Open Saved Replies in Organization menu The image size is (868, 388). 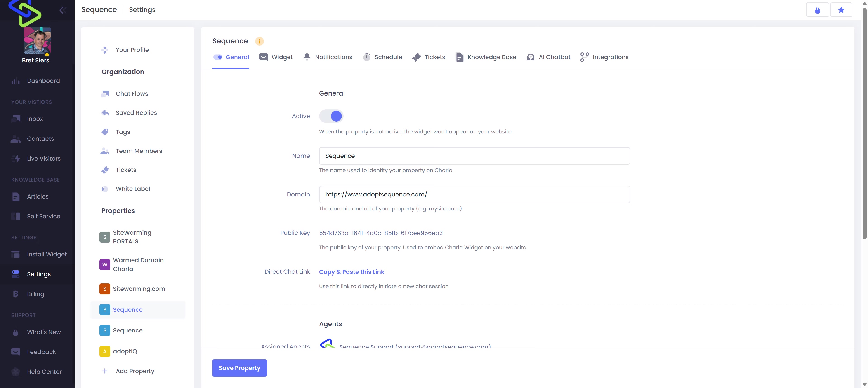136,113
